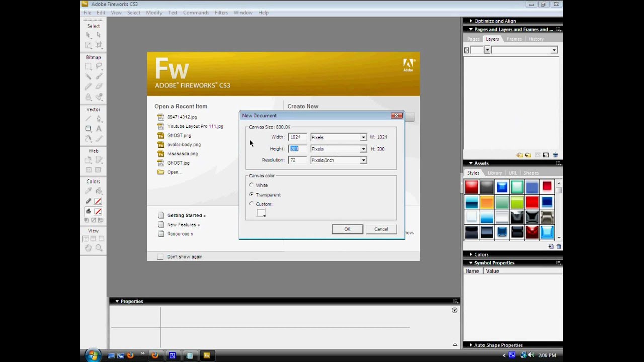The image size is (644, 362).
Task: Select the Pen tool
Action: [99, 118]
